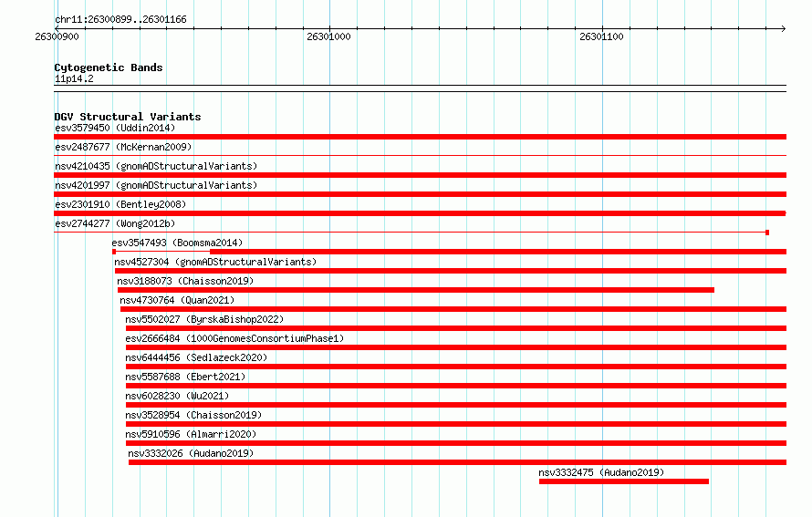Click the esv2301910 (Bentley2008) label
Viewport: 812px width, 517px height.
click(x=120, y=204)
